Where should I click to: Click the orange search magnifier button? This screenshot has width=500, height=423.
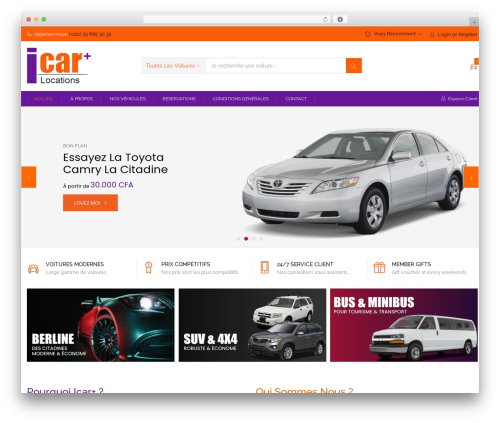[354, 66]
